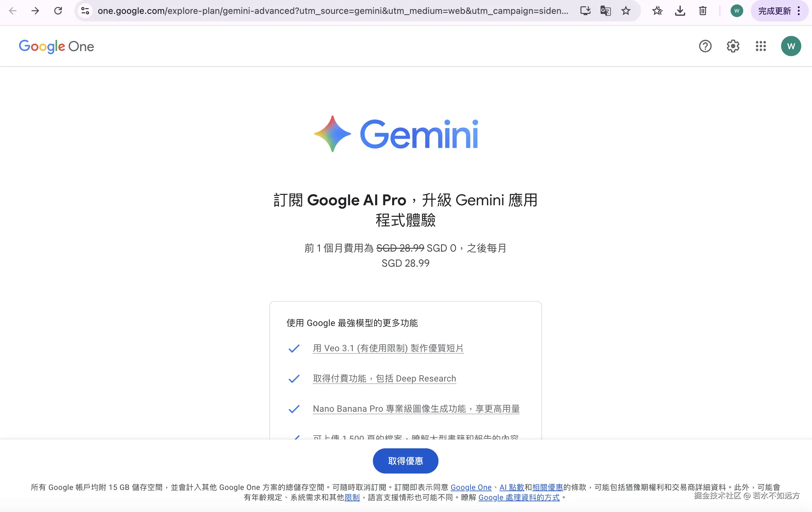Bookmark this page with the star icon
The image size is (812, 512).
coord(626,11)
